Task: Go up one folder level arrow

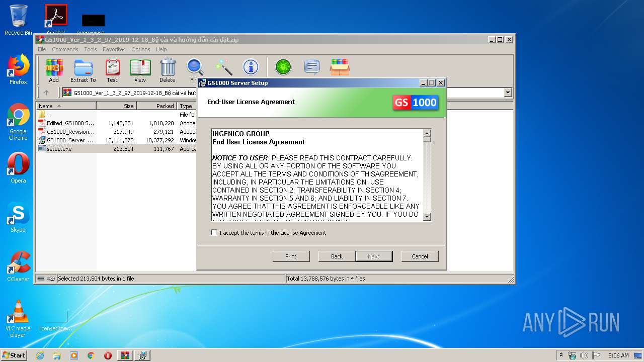Action: (46, 93)
